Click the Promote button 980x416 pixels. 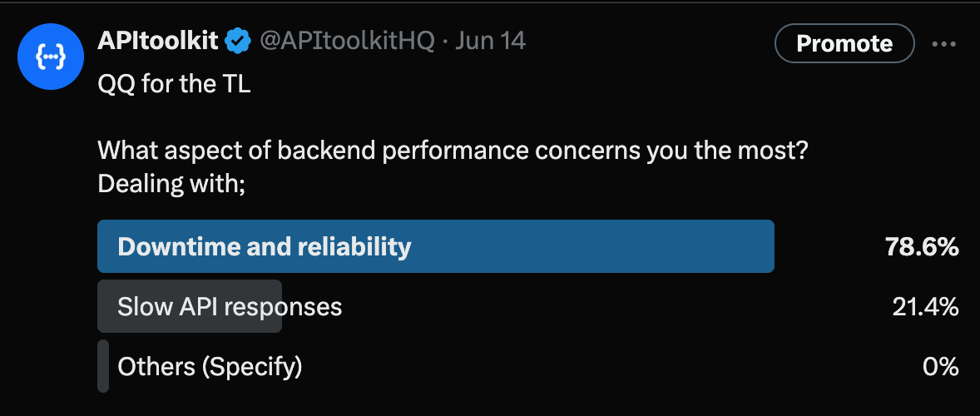(x=844, y=44)
